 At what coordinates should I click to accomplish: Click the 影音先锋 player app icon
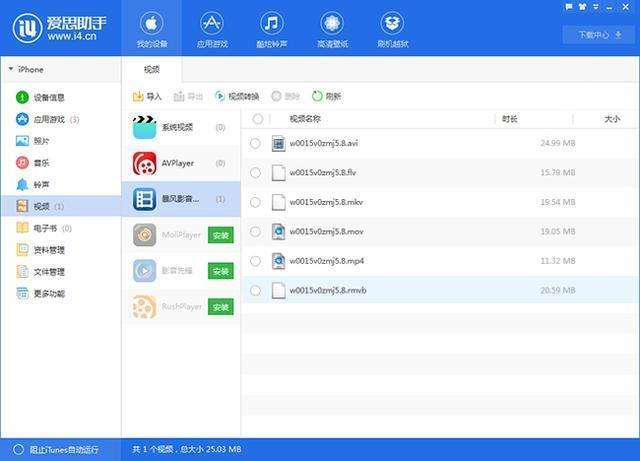pos(144,271)
